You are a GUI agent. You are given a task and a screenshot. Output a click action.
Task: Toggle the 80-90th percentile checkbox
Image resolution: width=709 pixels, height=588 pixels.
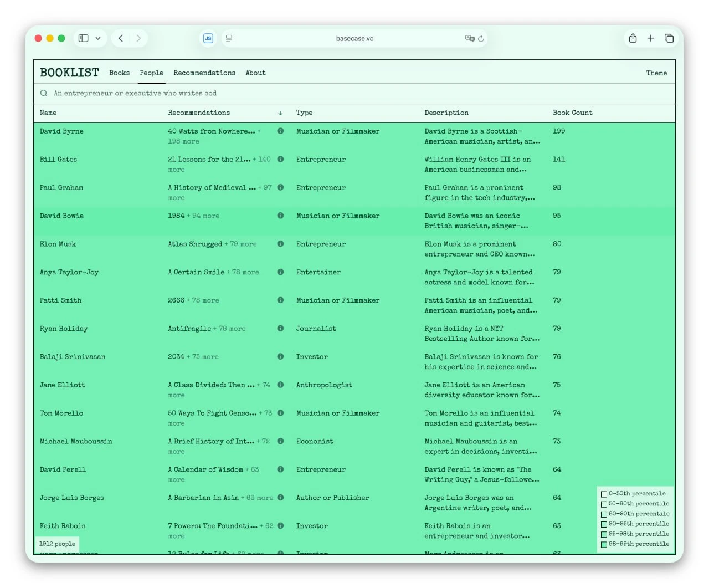604,514
